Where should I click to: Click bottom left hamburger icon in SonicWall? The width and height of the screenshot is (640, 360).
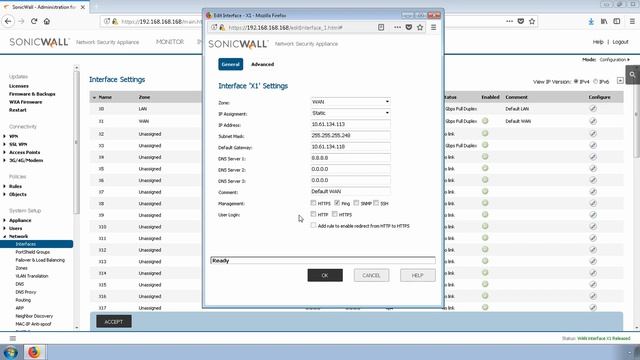tap(13, 338)
